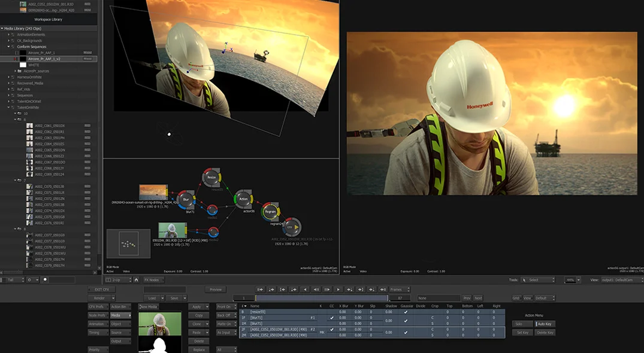Expand the CK_Backgrounds folder
Viewport: 644px width, 353px height.
tap(8, 41)
